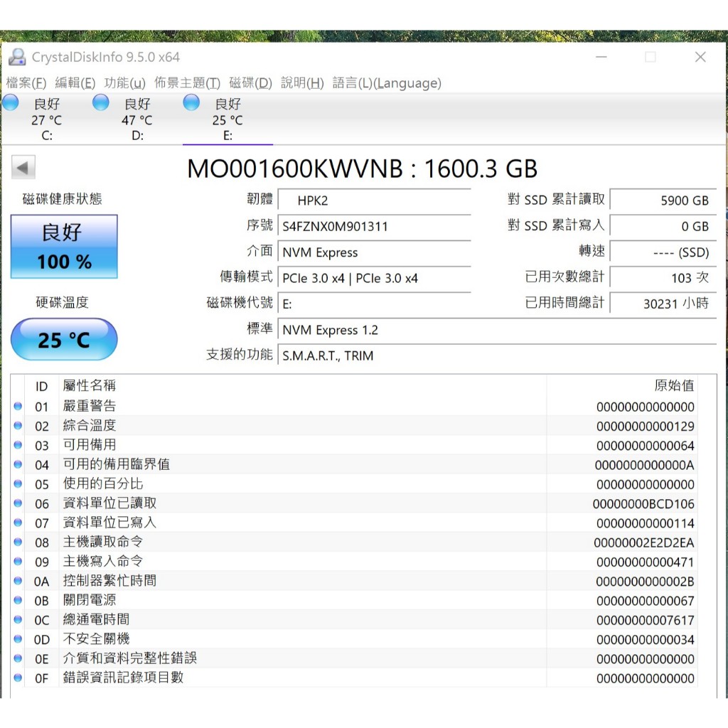Select the D: drive tab showing 47 °C
The width and height of the screenshot is (728, 728).
[136, 119]
